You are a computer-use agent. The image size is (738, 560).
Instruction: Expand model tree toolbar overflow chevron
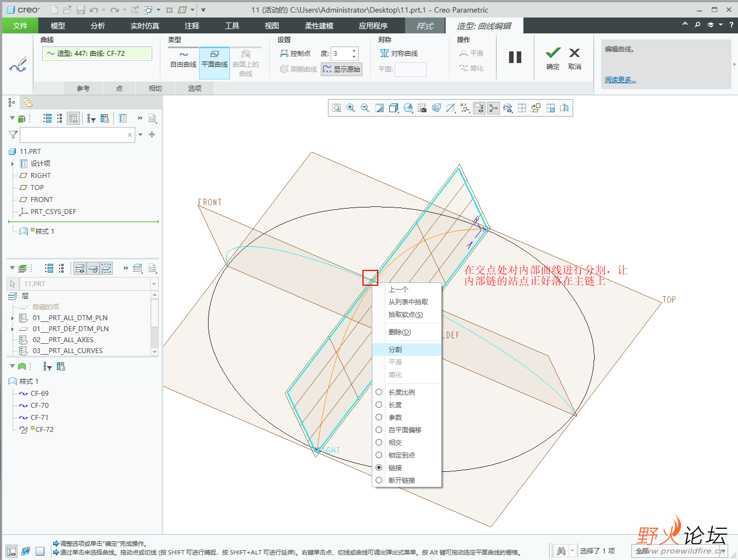(140, 118)
